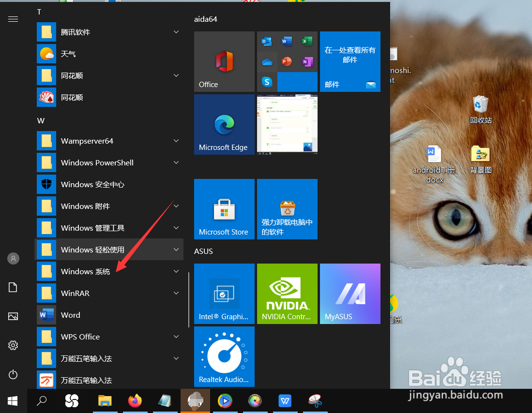Viewport: 532px width, 413px height.
Task: Open the 邮件 live tile
Action: pos(350,61)
